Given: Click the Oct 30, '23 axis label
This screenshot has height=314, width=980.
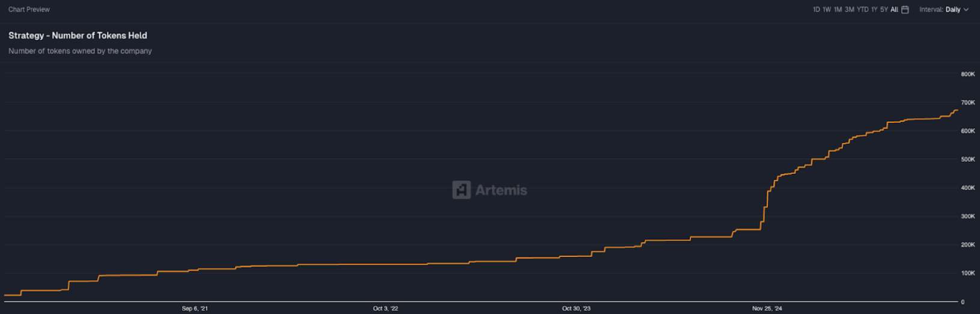Looking at the screenshot, I should pos(576,309).
